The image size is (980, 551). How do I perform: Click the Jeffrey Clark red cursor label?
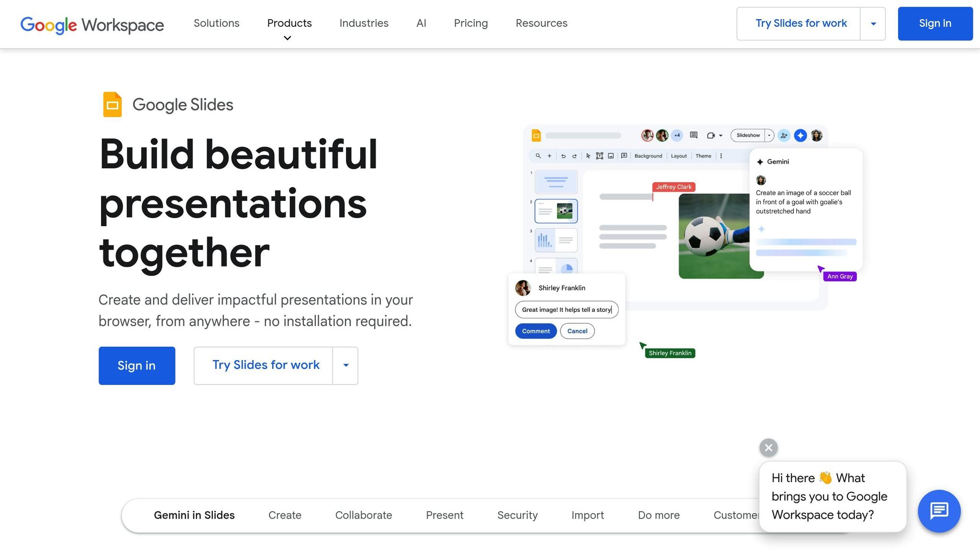674,187
